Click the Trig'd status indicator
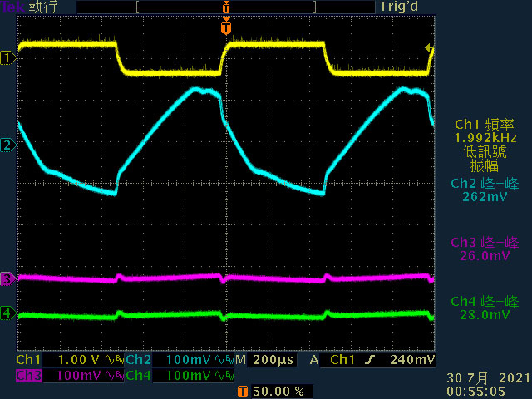Viewport: 532px width, 399px height. [399, 7]
